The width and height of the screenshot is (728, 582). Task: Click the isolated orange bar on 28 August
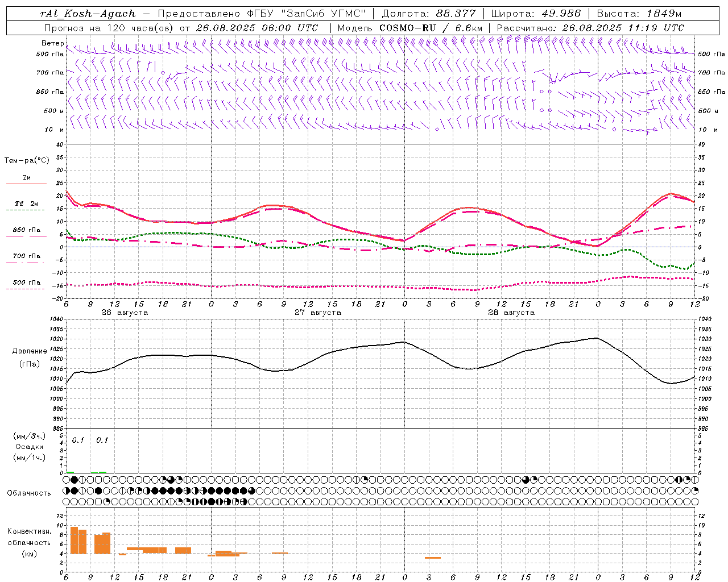click(x=433, y=558)
